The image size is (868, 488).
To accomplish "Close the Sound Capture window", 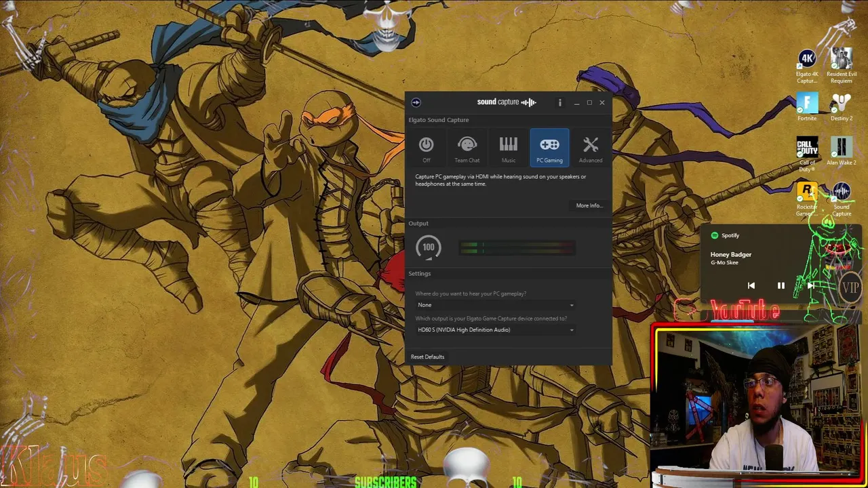I will [601, 102].
